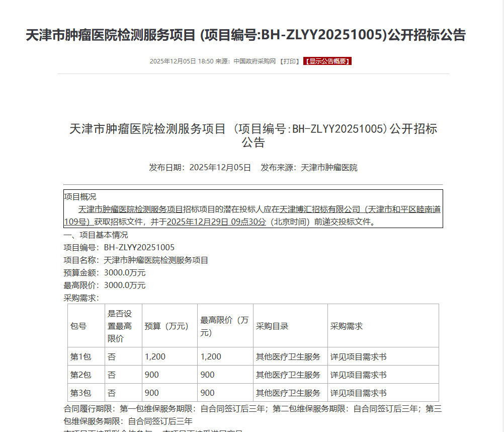Screen dimensions: 504x432
Task: Click project number line BH-ZLYY20251005
Action: tap(119, 248)
